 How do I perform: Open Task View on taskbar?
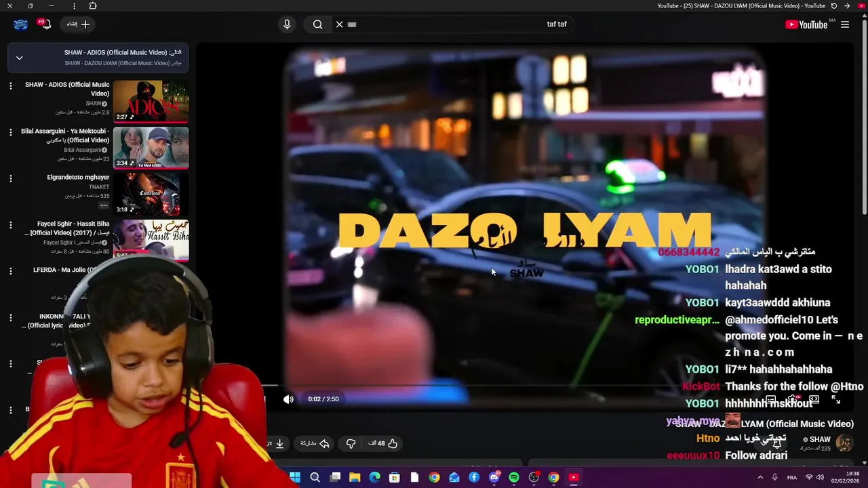(x=335, y=478)
